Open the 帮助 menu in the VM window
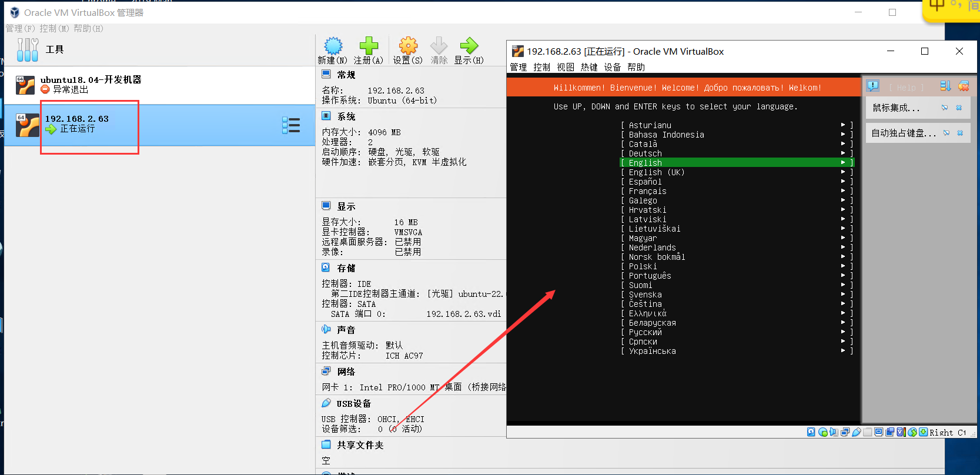The image size is (980, 475). pyautogui.click(x=636, y=67)
